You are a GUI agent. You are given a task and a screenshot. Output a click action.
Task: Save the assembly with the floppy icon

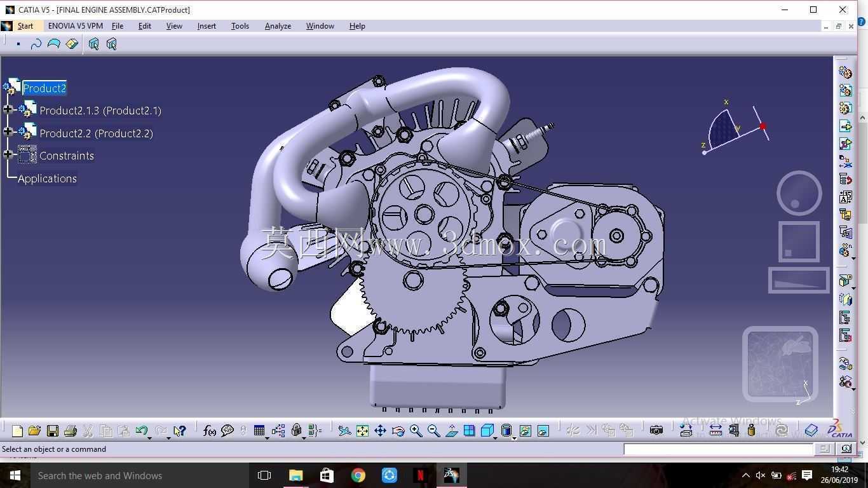(x=53, y=431)
